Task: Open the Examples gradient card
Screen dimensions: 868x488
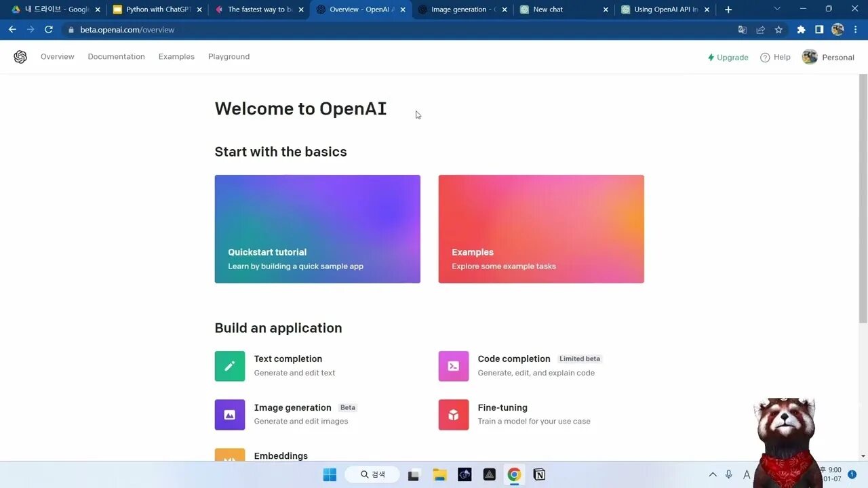Action: (x=541, y=229)
